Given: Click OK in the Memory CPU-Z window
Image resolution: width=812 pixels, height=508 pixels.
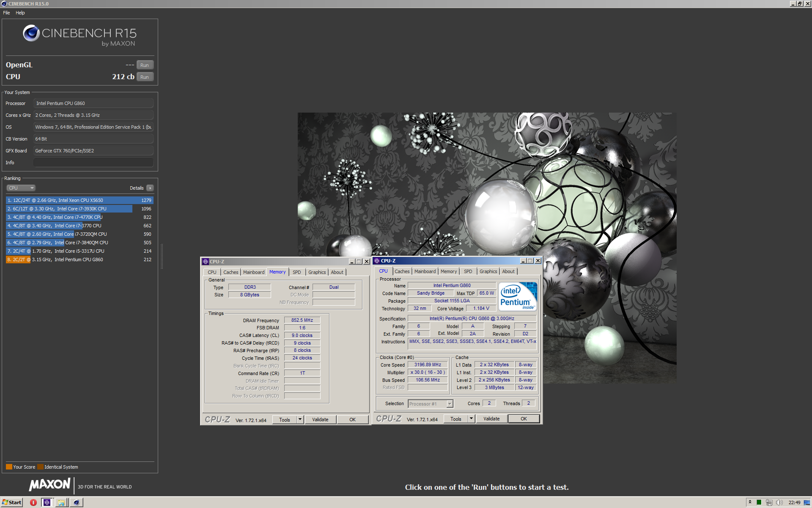Looking at the screenshot, I should [352, 420].
